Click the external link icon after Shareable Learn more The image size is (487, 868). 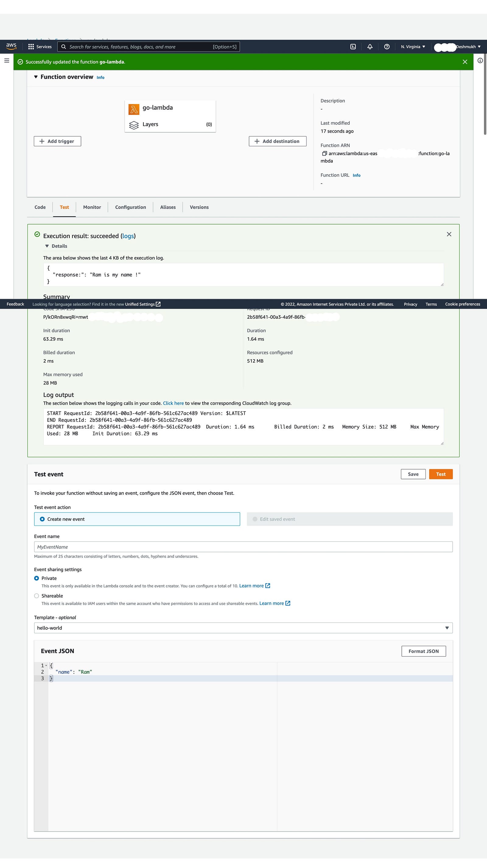tap(288, 603)
